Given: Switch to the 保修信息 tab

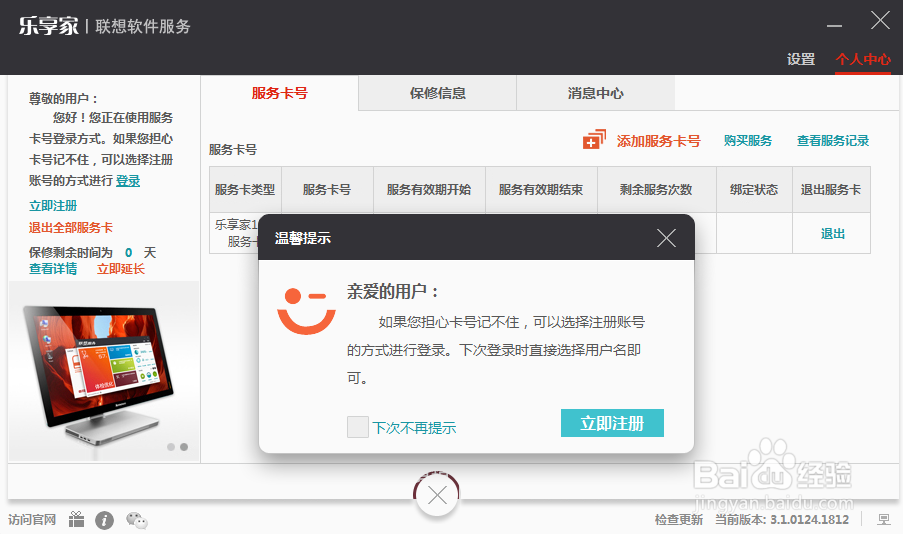Looking at the screenshot, I should (x=438, y=93).
